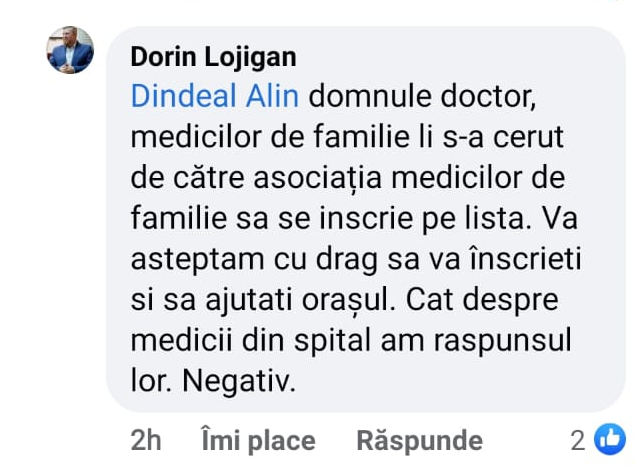
Task: Click the line starting "asteptam cu drag"
Action: [x=355, y=259]
